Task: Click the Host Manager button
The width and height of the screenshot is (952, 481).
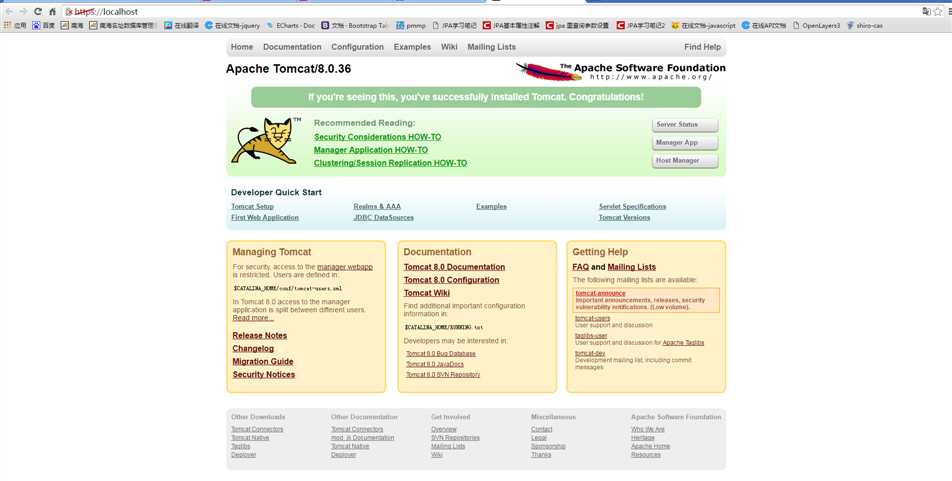Action: pyautogui.click(x=685, y=161)
